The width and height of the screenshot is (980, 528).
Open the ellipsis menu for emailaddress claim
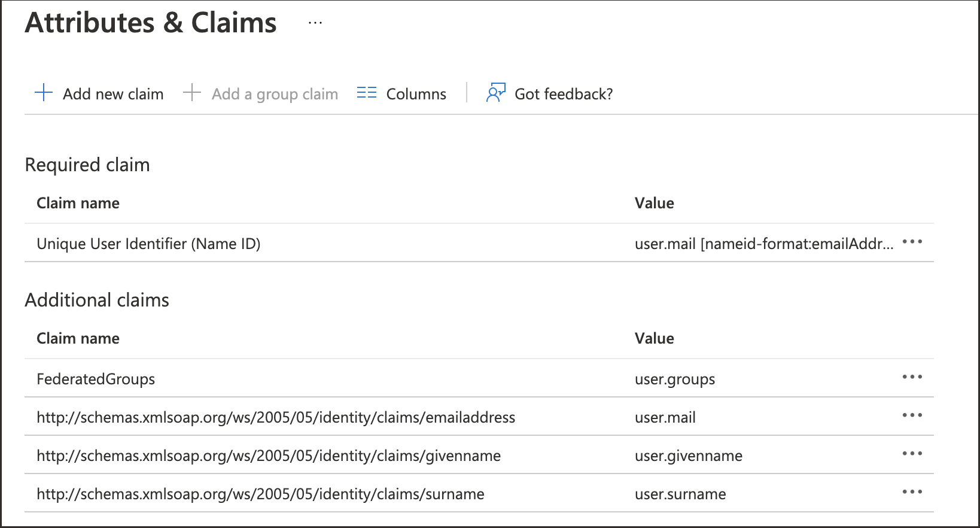pos(912,415)
